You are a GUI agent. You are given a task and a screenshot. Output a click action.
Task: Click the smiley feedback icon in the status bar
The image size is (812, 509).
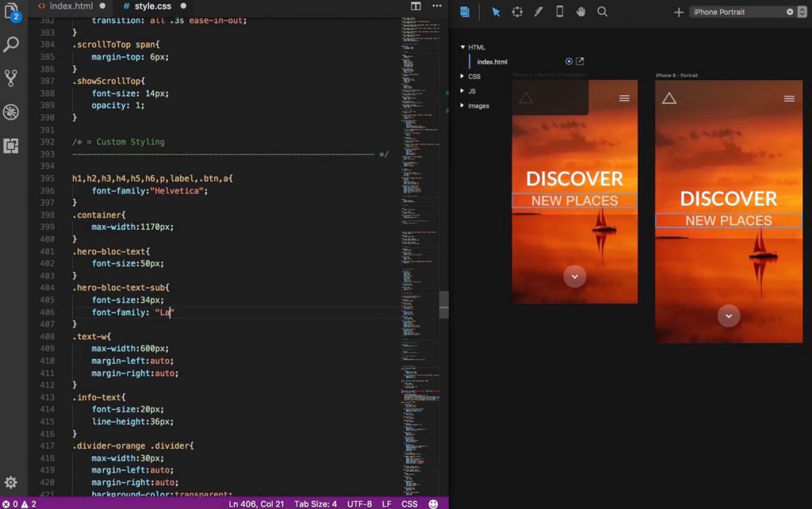point(432,503)
